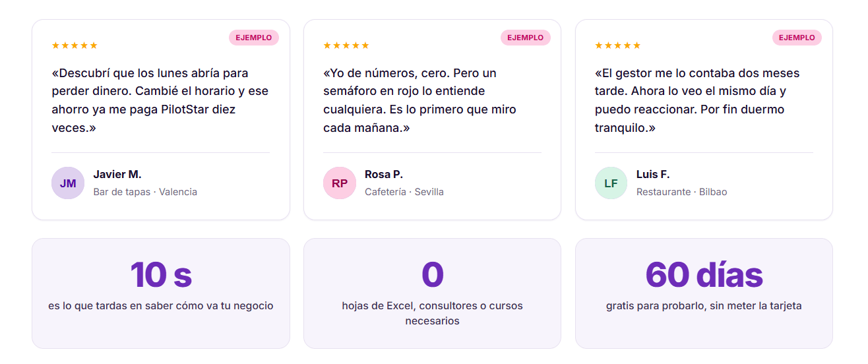Select the name Rosa P.
The image size is (868, 364).
384,174
